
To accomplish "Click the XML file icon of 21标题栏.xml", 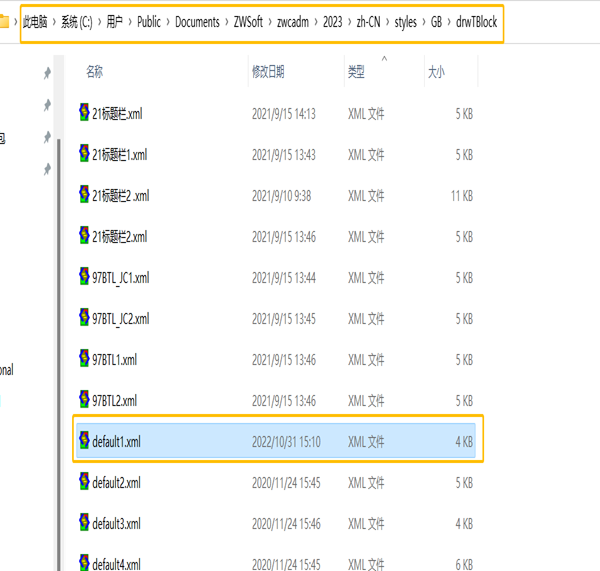I will pos(84,112).
